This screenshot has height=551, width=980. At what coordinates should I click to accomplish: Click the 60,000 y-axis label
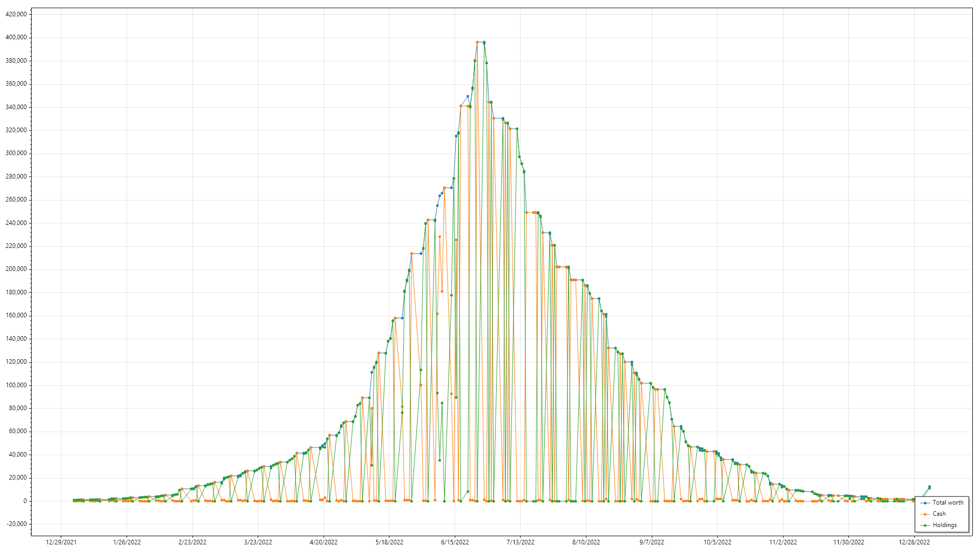click(18, 431)
